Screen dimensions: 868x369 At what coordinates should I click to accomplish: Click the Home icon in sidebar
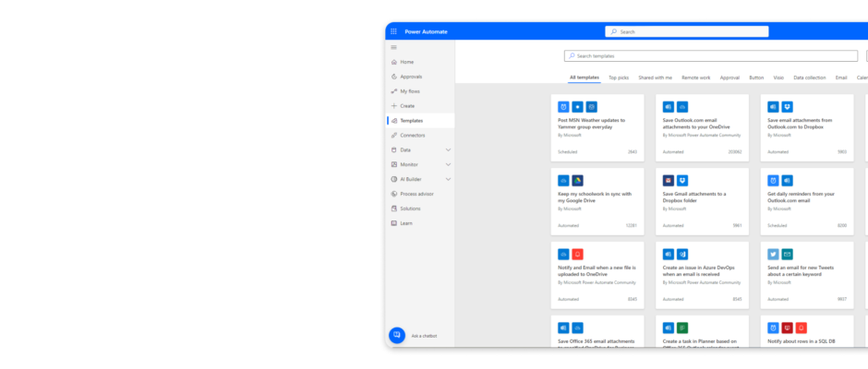(x=394, y=62)
